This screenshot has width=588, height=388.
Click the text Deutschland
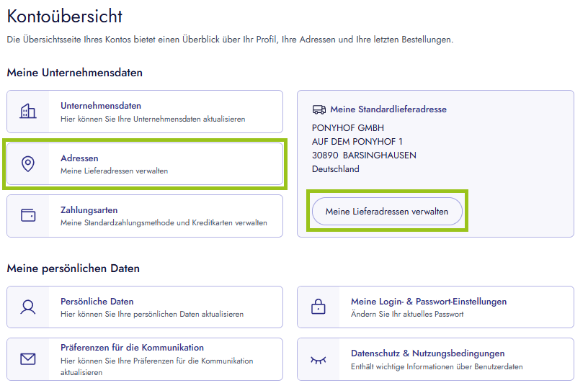coord(336,169)
